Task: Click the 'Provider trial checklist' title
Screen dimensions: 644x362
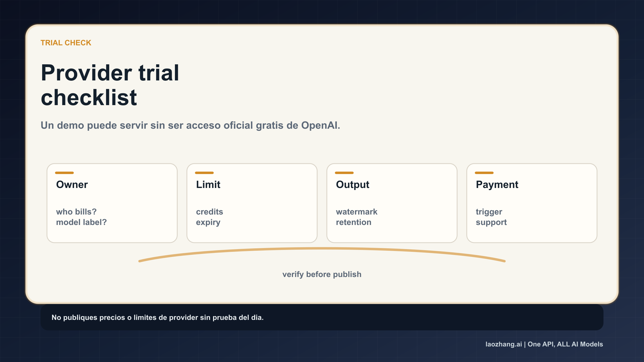Action: pos(111,84)
